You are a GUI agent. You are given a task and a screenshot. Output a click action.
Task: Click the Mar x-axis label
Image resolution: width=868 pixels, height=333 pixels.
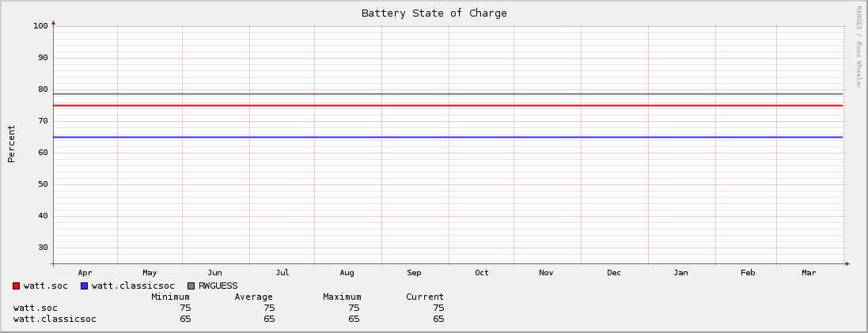click(x=809, y=273)
